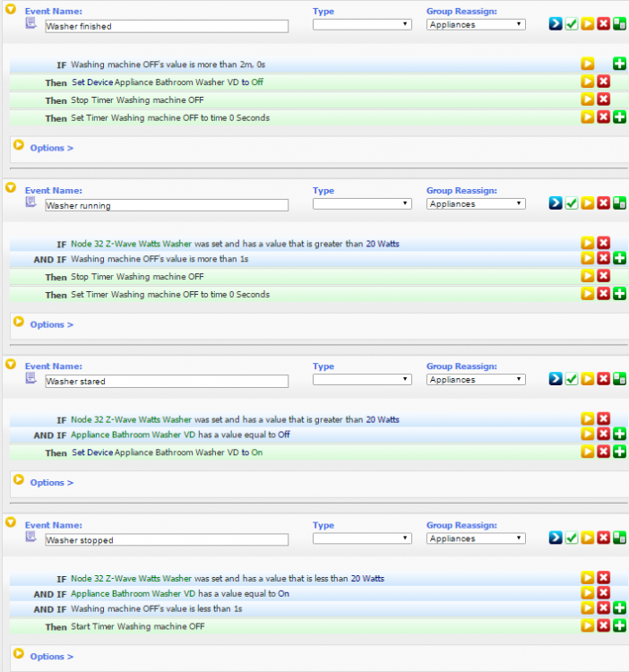The height and width of the screenshot is (672, 629).
Task: Expand Options under the Washer stared event
Action: click(51, 482)
